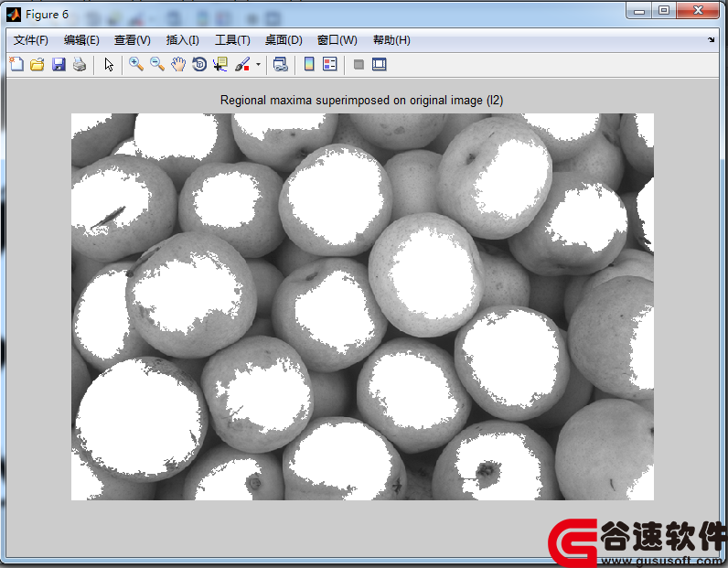Open the 窗口(W) menu
Screen dimensions: 728x568
click(x=337, y=40)
